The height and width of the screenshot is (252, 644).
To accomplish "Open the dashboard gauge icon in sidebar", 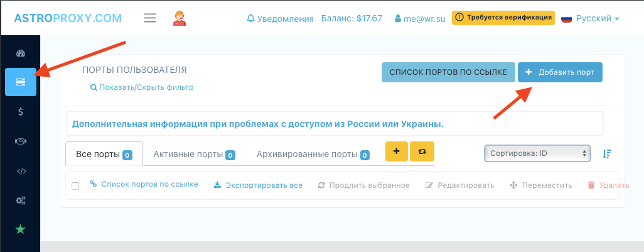I will pyautogui.click(x=21, y=53).
